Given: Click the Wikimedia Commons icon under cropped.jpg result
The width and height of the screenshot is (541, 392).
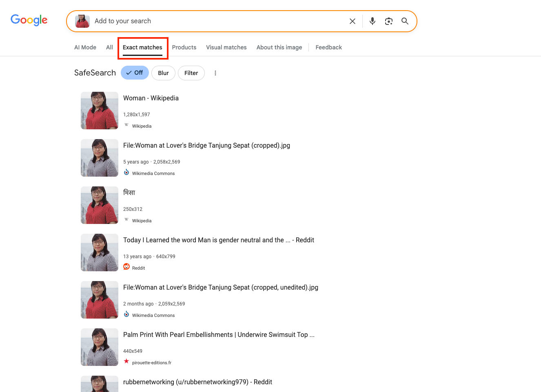Looking at the screenshot, I should pyautogui.click(x=126, y=173).
